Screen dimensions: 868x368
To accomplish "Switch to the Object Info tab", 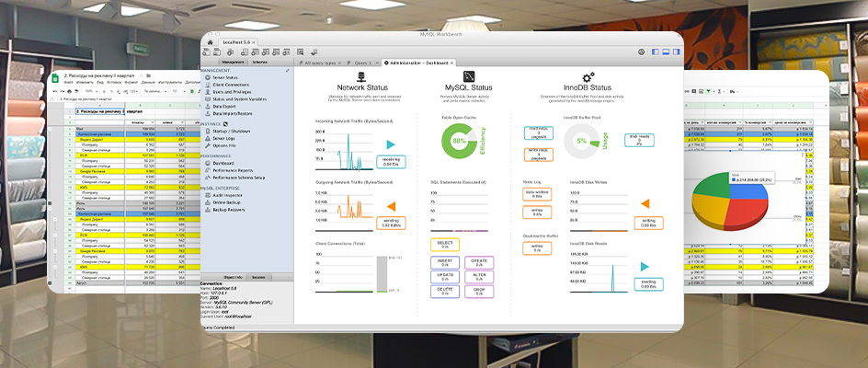I will 233,277.
